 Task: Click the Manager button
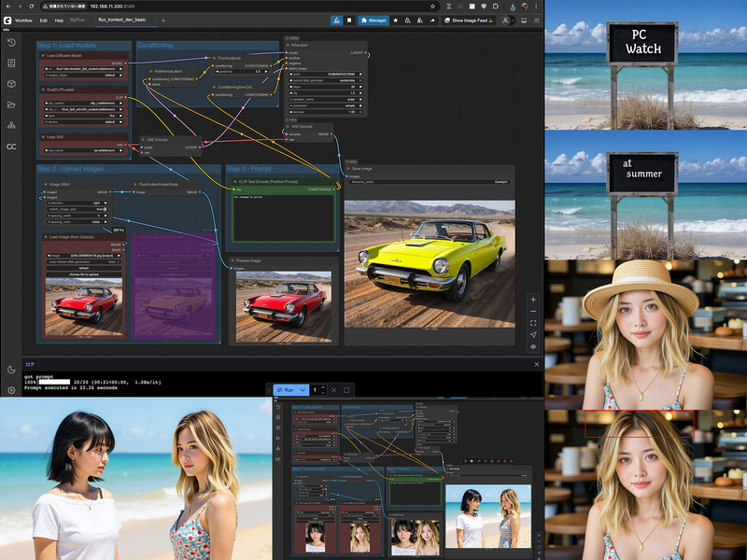click(x=373, y=21)
